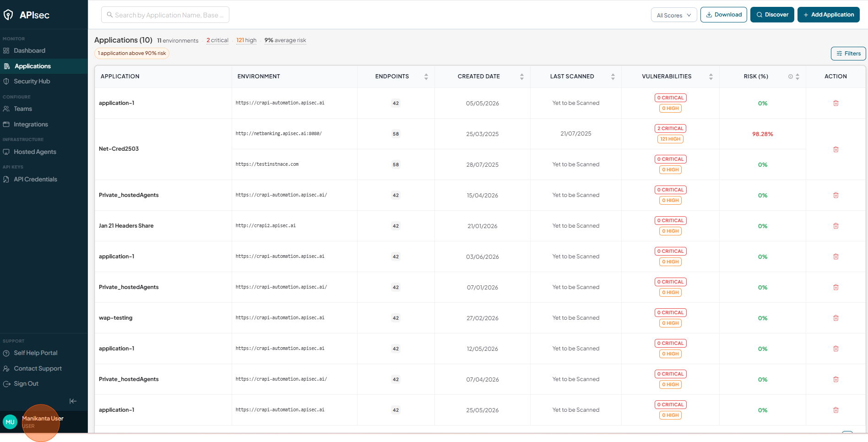Click the Discover button
The width and height of the screenshot is (868, 442).
772,15
